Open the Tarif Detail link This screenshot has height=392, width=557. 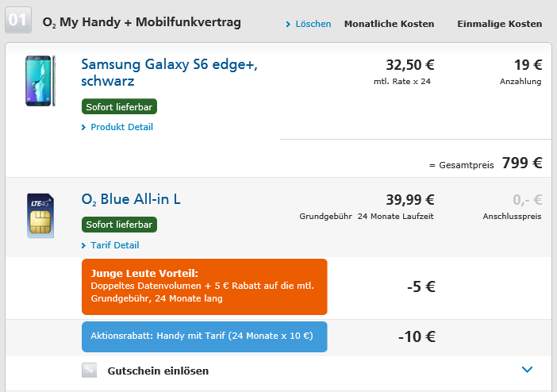point(115,245)
